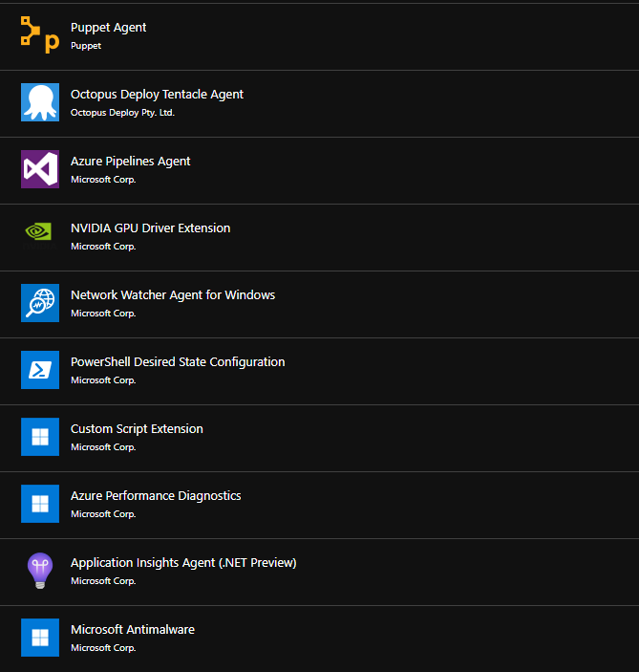The image size is (639, 672).
Task: Select Network Watcher Agent for Windows title
Action: [x=173, y=294]
